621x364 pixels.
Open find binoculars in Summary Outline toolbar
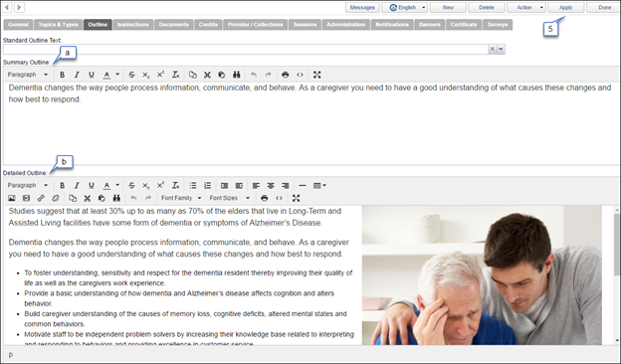pos(237,75)
